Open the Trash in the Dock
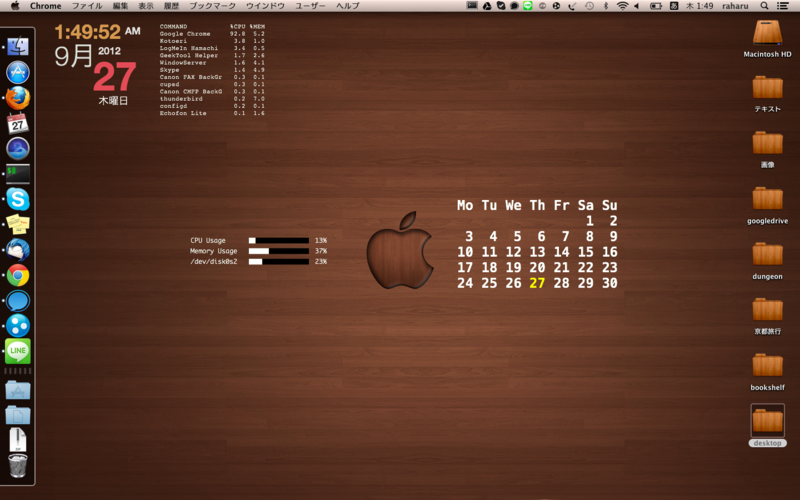This screenshot has height=500, width=800. [x=17, y=465]
